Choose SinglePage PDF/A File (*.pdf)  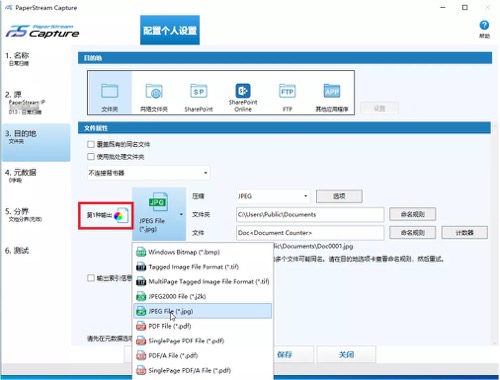[203, 370]
